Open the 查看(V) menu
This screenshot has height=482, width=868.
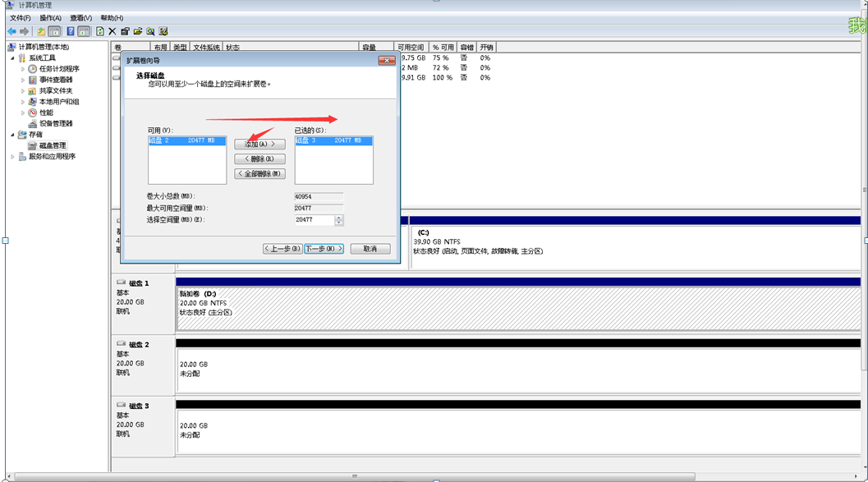[80, 18]
